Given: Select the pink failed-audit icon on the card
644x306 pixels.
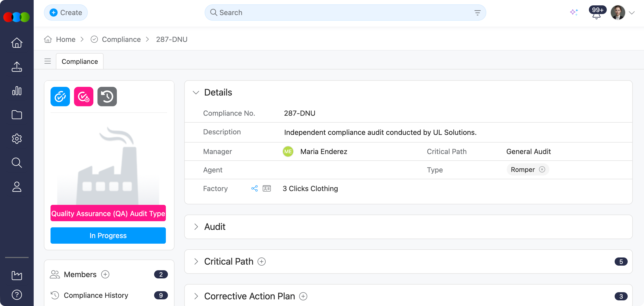Looking at the screenshot, I should (x=83, y=96).
